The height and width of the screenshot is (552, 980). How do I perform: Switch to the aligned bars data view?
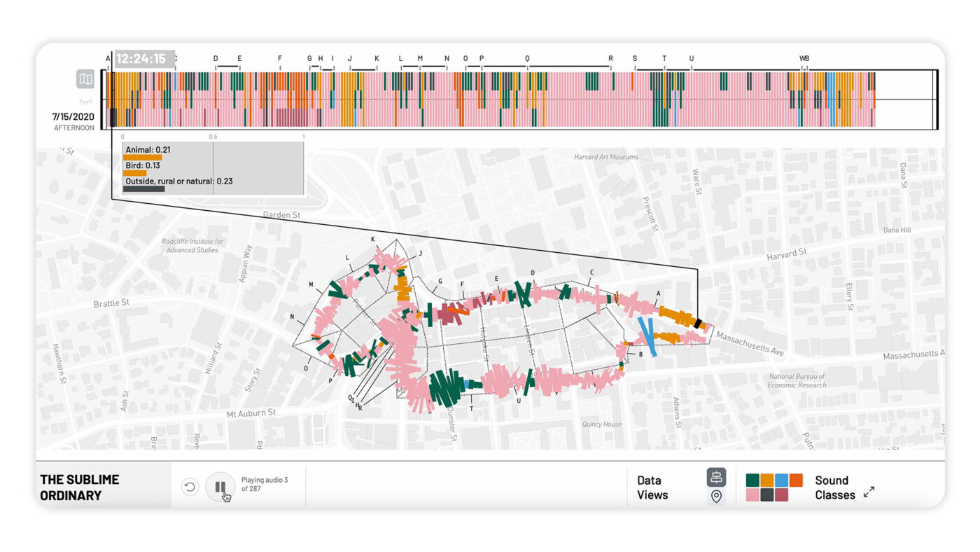[716, 478]
